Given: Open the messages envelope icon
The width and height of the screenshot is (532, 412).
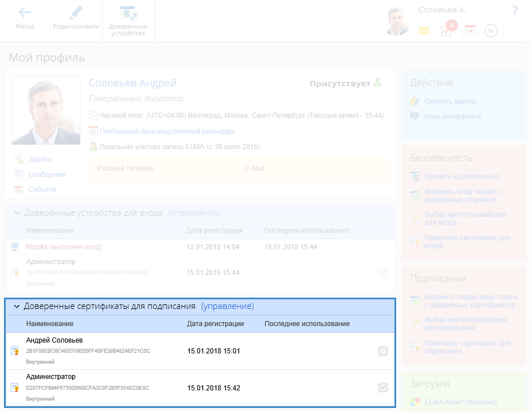Looking at the screenshot, I should [423, 31].
